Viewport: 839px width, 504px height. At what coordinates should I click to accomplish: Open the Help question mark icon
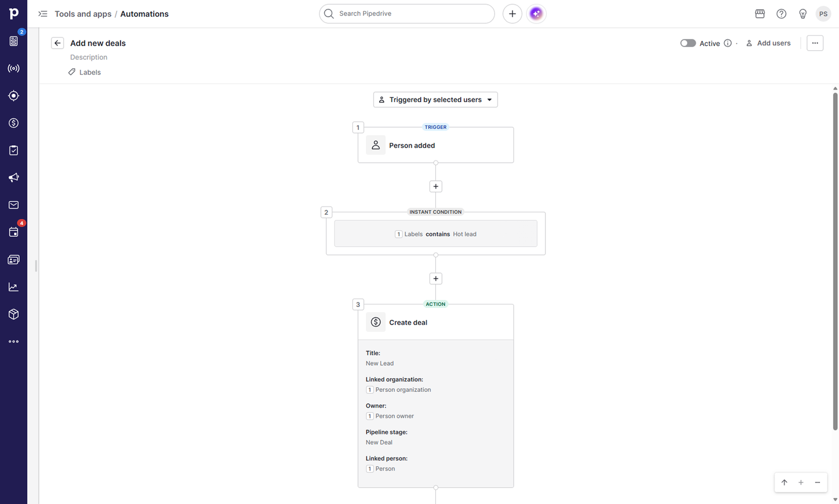(781, 14)
